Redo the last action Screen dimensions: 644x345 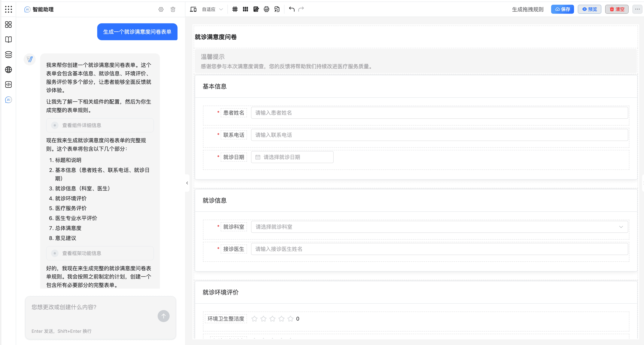301,9
